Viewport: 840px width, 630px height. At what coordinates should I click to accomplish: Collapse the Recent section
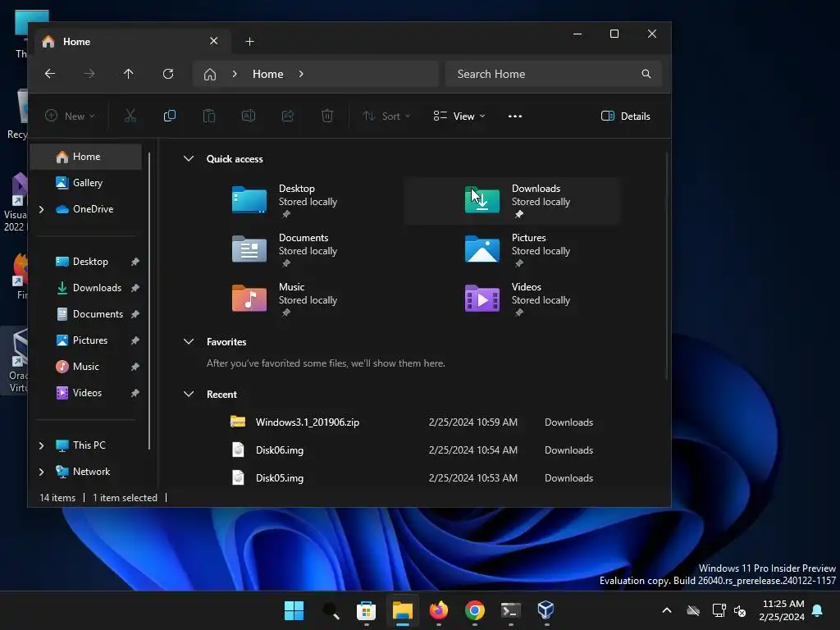pyautogui.click(x=189, y=395)
